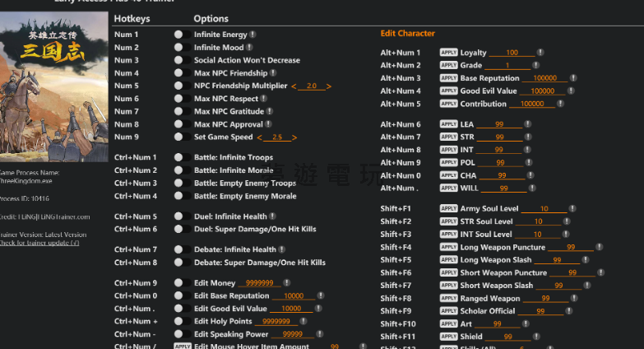Click the Edit Money value field
The height and width of the screenshot is (349, 644).
tap(259, 283)
